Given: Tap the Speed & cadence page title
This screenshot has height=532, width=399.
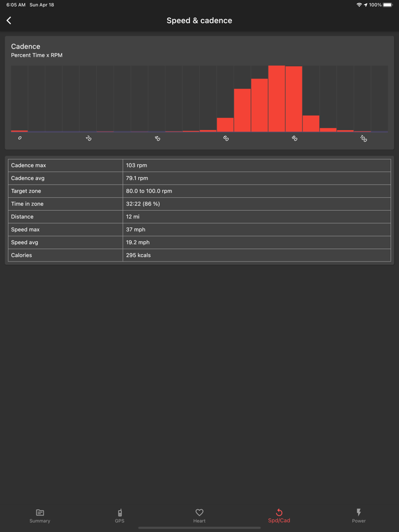Looking at the screenshot, I should pos(199,21).
